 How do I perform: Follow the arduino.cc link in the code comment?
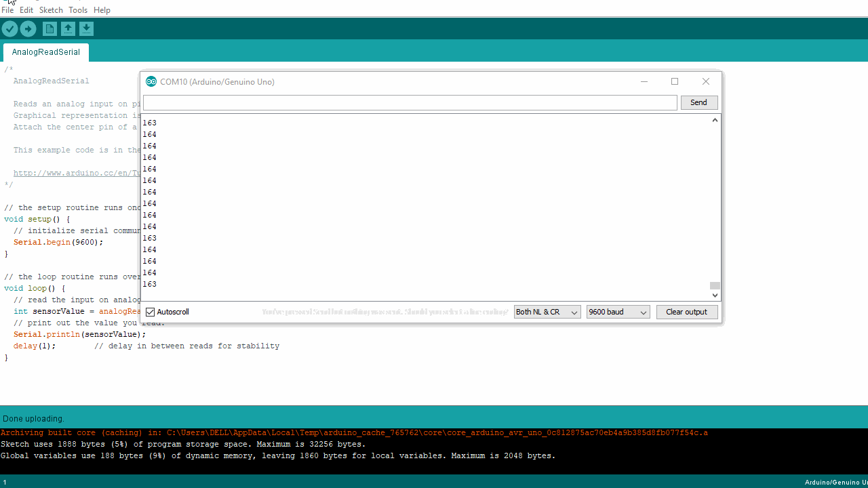(x=76, y=173)
